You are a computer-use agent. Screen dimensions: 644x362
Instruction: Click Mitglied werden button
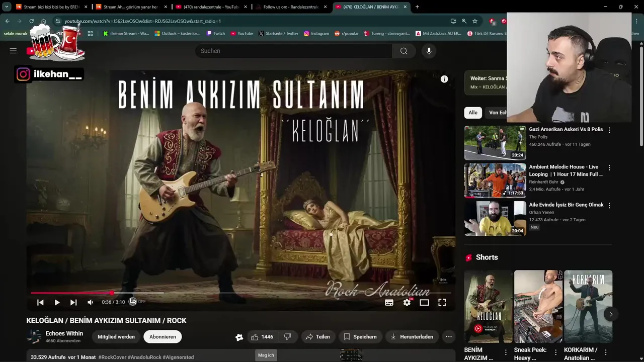[116, 337]
